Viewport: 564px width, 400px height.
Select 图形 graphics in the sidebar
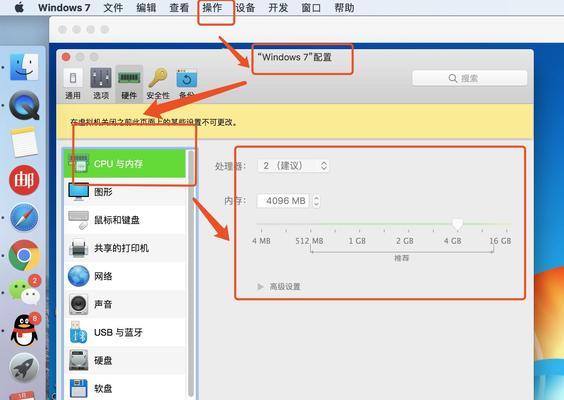(125, 192)
